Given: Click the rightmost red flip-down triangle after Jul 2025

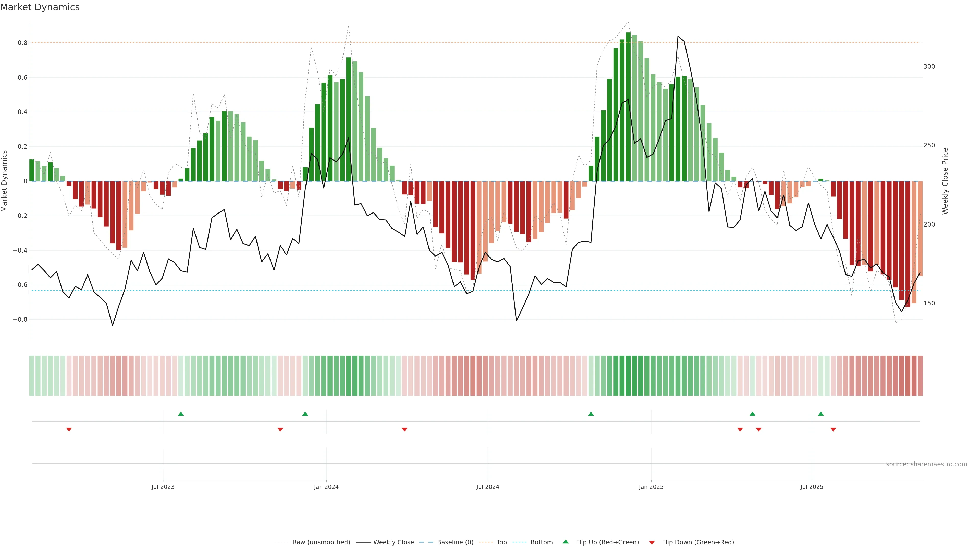Looking at the screenshot, I should (833, 429).
